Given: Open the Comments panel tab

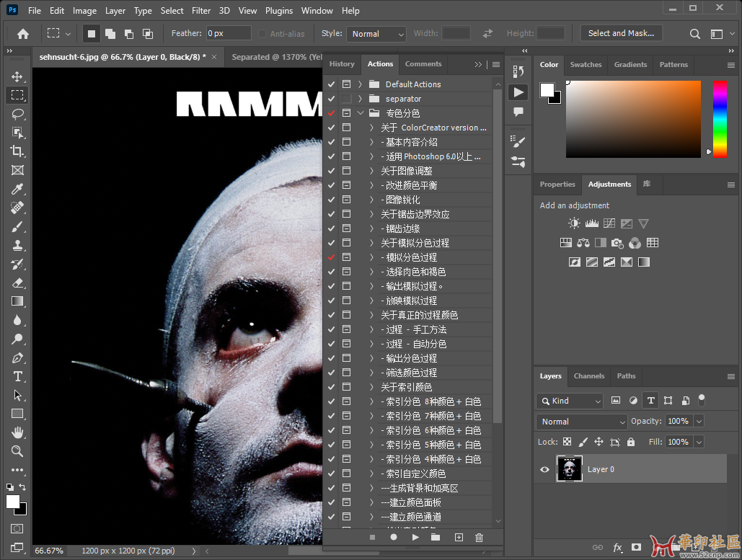Looking at the screenshot, I should click(x=423, y=64).
